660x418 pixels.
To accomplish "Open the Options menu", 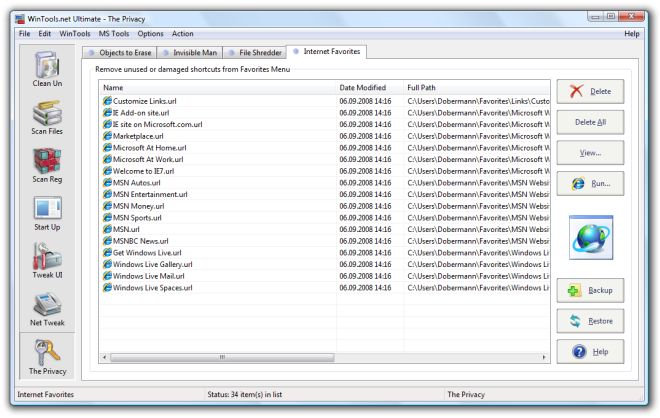I will [150, 34].
